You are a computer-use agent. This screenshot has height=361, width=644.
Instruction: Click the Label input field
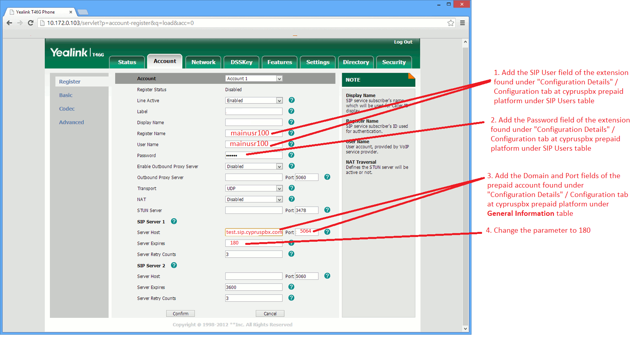[x=254, y=111]
